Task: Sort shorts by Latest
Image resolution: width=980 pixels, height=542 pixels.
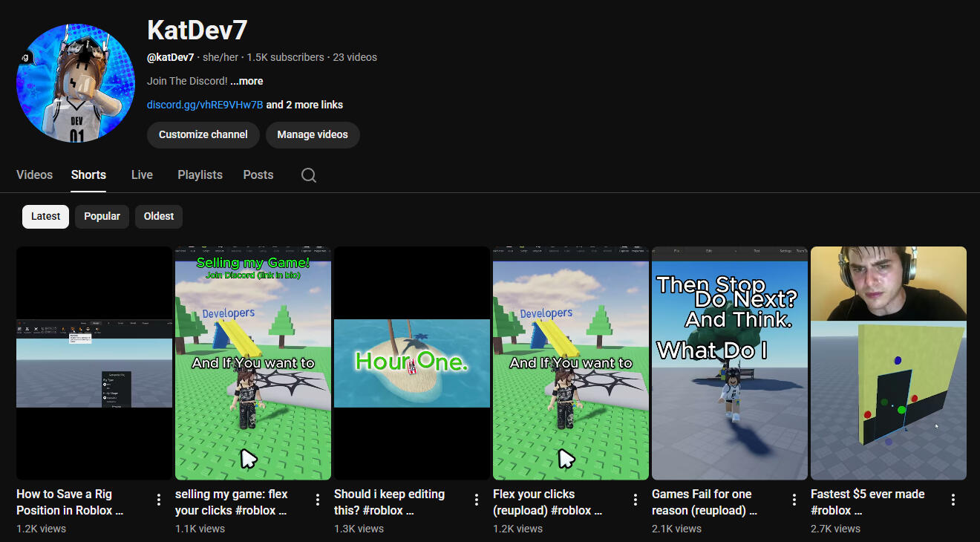Action: pyautogui.click(x=45, y=216)
